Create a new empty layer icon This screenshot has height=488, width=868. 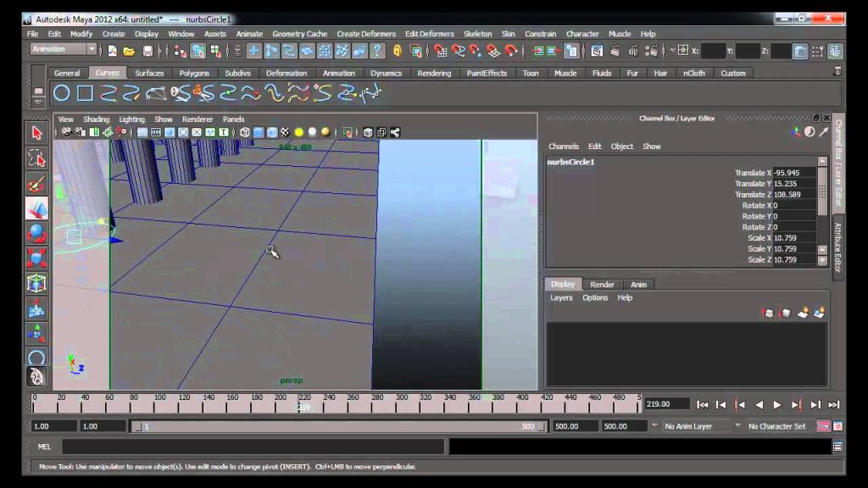(803, 313)
